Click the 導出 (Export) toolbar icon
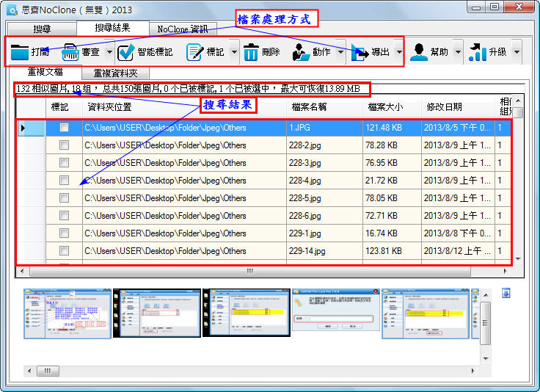The width and height of the screenshot is (540, 392). click(x=360, y=52)
